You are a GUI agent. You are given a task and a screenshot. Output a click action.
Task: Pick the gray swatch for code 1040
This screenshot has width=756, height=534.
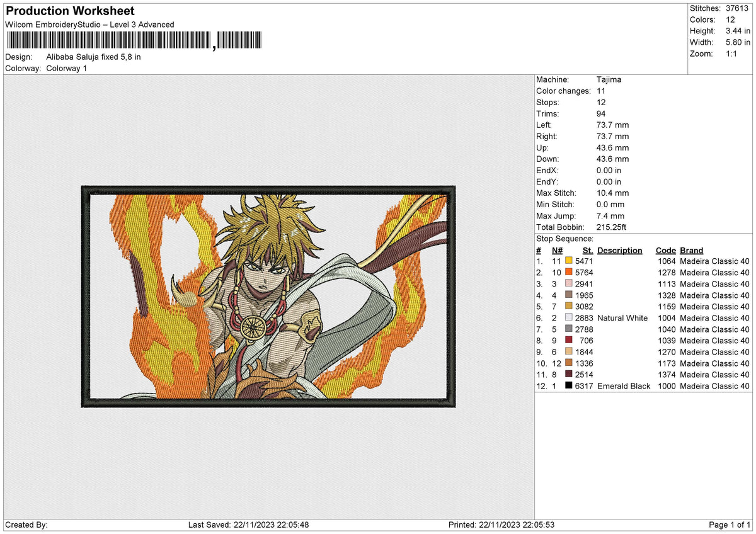pos(569,329)
